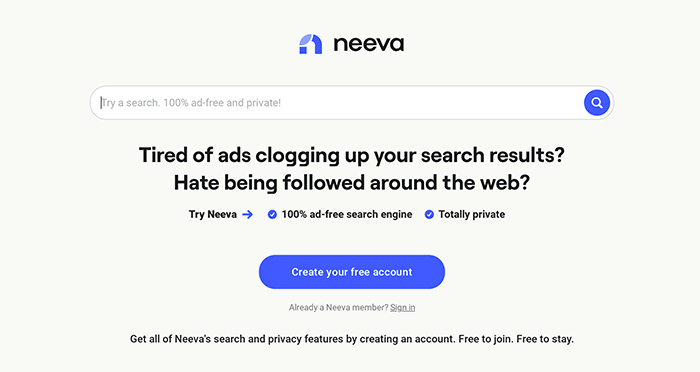Click the checkmark badge beside Totally private

click(429, 215)
